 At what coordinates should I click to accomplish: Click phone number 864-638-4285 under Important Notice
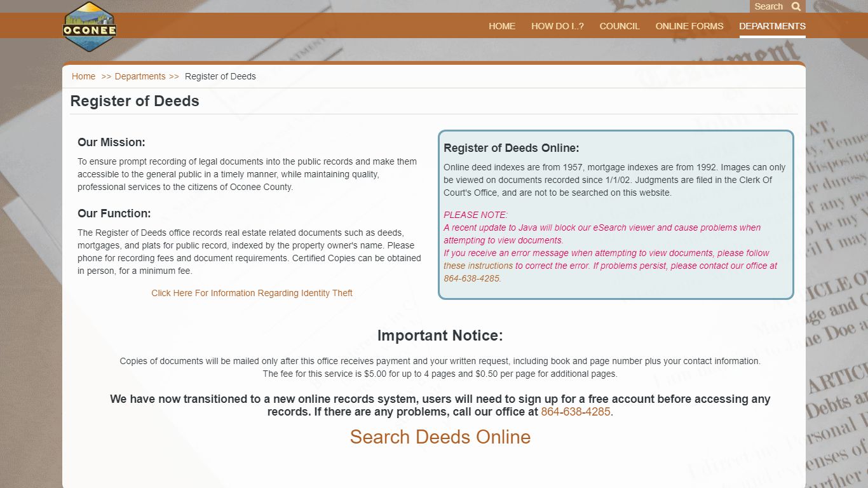576,412
